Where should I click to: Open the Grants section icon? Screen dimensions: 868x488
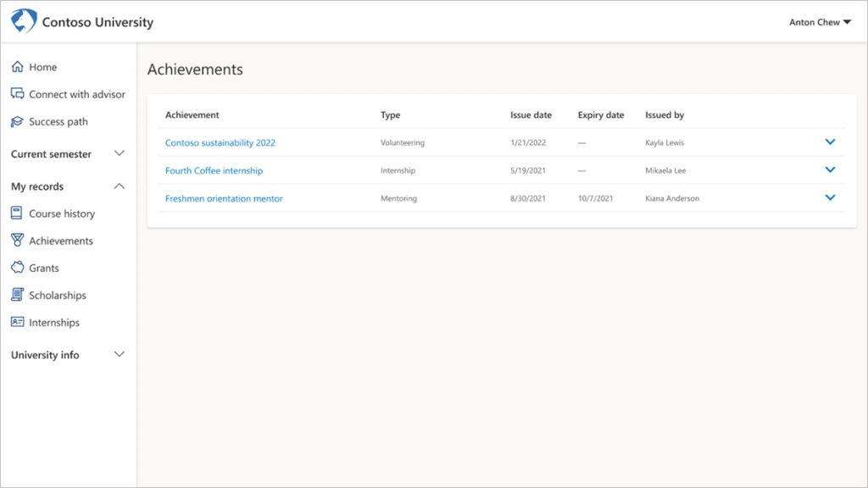click(x=19, y=268)
